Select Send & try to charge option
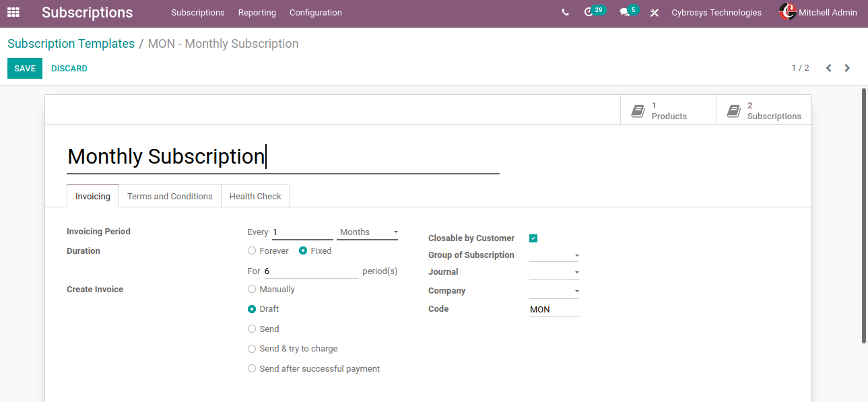The width and height of the screenshot is (868, 402). point(252,349)
